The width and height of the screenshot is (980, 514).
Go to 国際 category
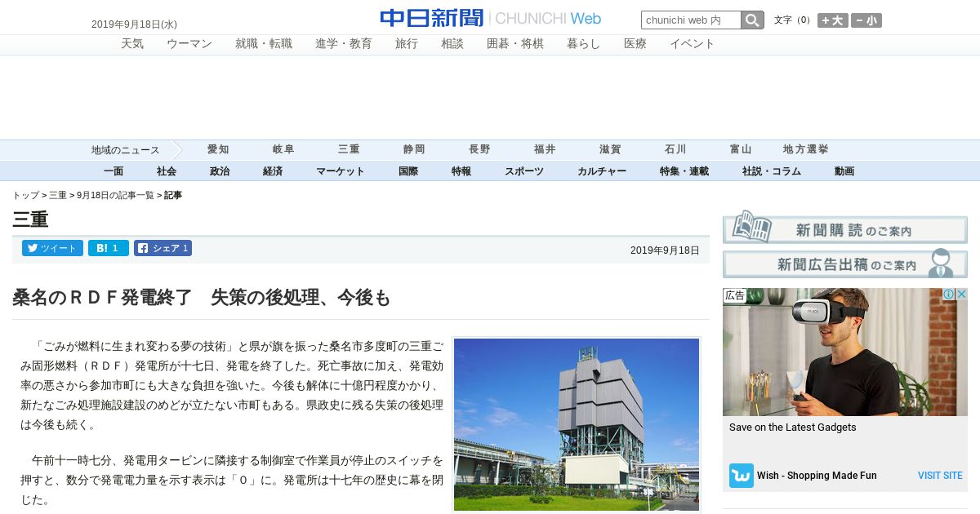point(408,171)
